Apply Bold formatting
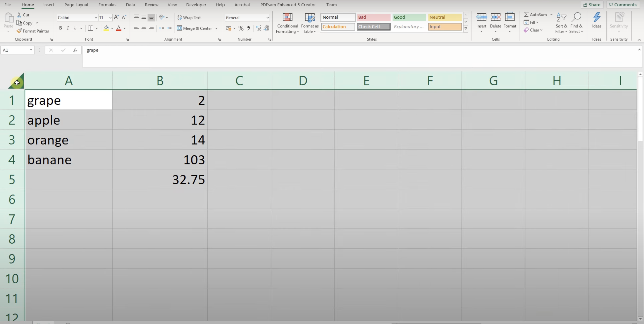This screenshot has height=324, width=644. 61,28
